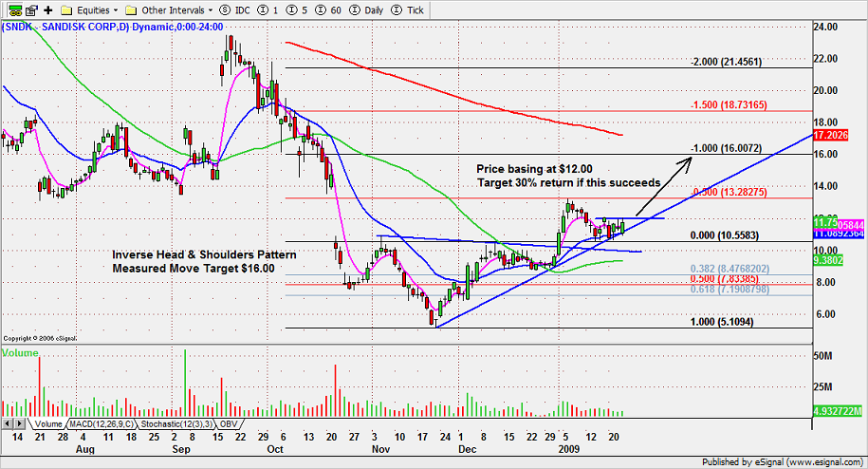Viewport: 868px width, 469px height.
Task: Click the circled I icon for 5
Action: tap(291, 9)
